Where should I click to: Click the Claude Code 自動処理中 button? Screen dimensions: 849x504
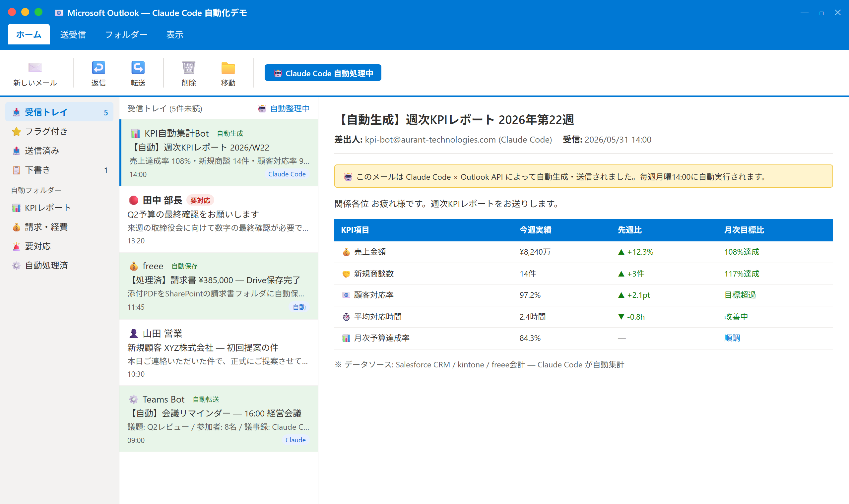[323, 73]
